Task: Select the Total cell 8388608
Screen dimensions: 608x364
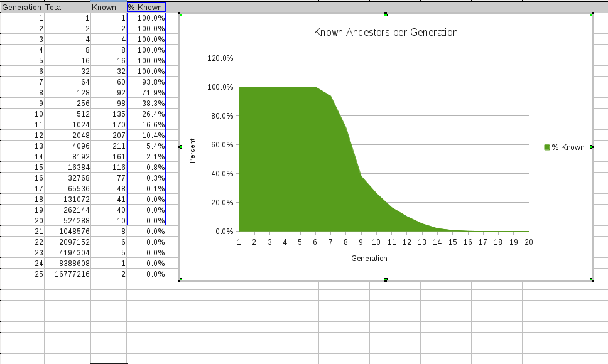Action: click(x=67, y=264)
